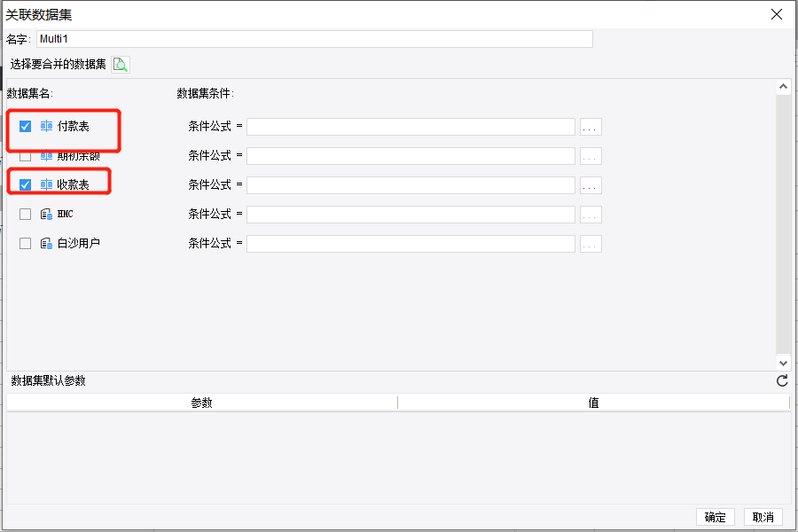Uncheck the 付款表 dataset checkbox
Viewport: 798px width, 532px height.
tap(25, 126)
